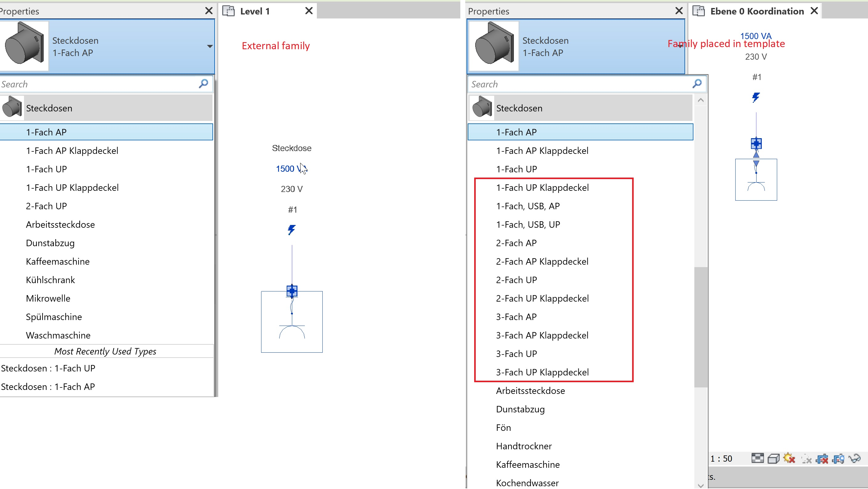The height and width of the screenshot is (489, 868).
Task: Show Crop Region lightbulb icon
Action: click(838, 458)
